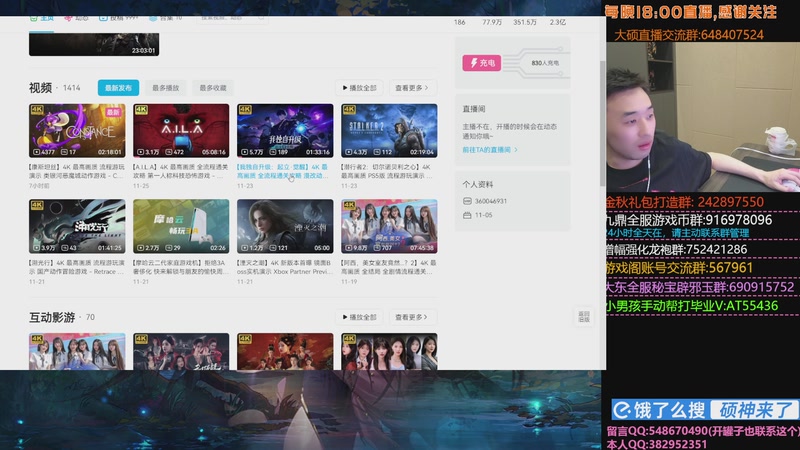Click the 个人资料 panel heading

[x=478, y=184]
